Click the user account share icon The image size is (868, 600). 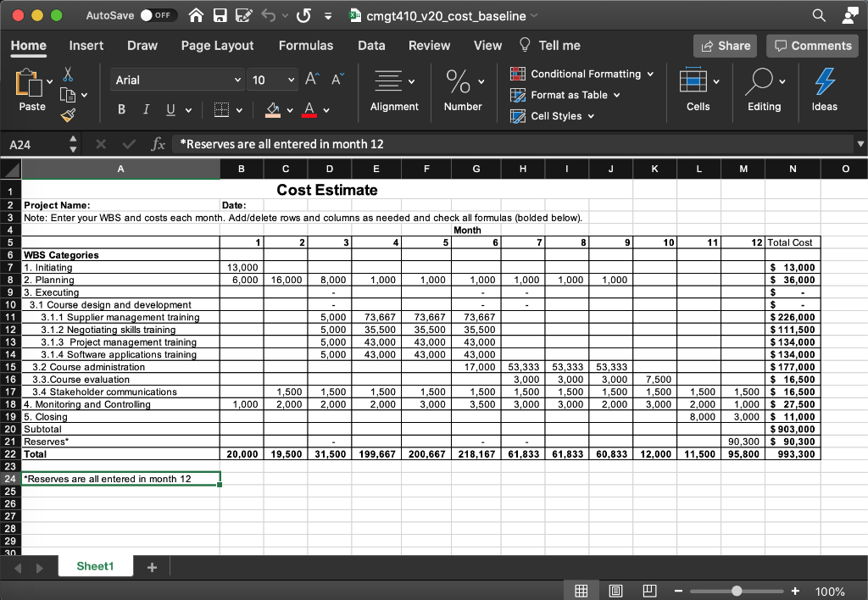click(x=849, y=15)
